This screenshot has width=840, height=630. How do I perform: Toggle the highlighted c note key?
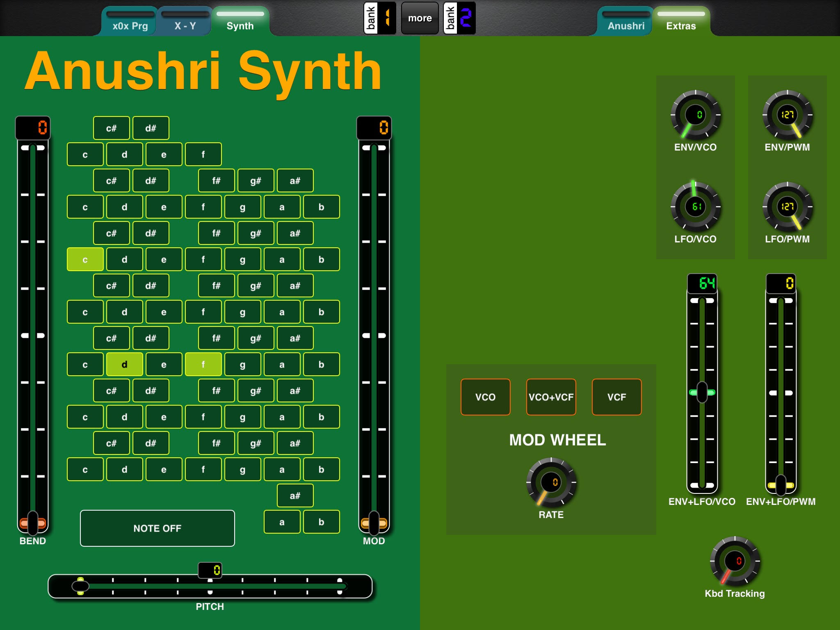tap(85, 259)
